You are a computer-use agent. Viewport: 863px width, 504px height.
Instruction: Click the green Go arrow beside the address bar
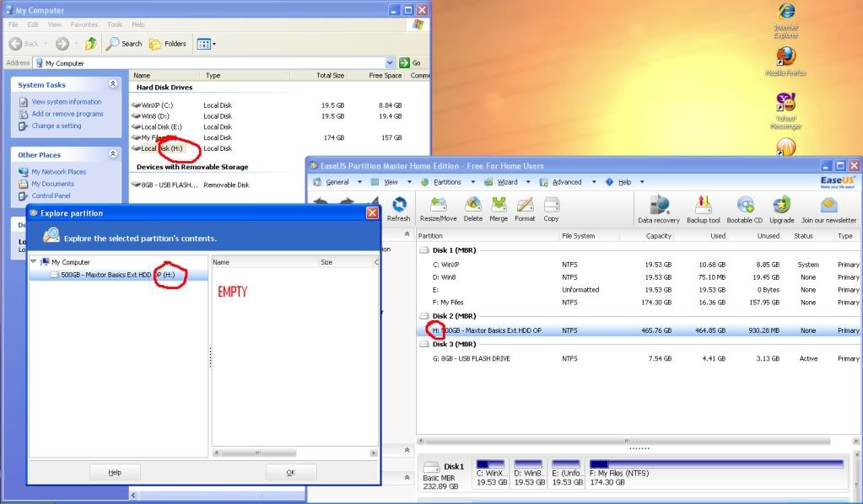[x=405, y=62]
